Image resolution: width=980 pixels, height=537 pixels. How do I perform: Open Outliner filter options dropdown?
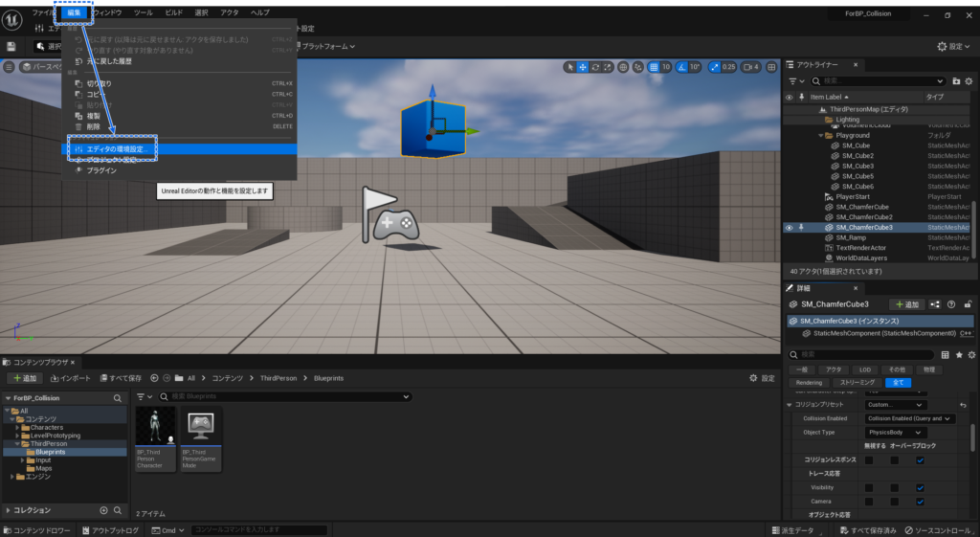pos(795,81)
